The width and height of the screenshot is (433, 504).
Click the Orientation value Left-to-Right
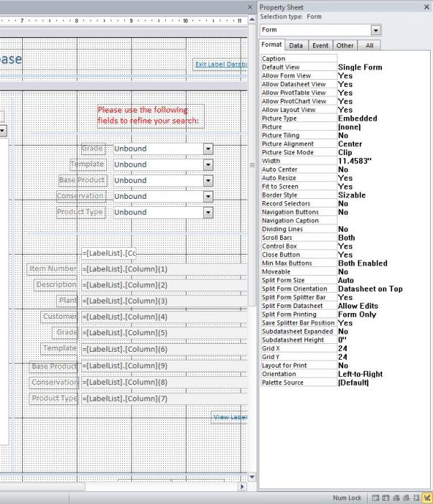pos(360,374)
